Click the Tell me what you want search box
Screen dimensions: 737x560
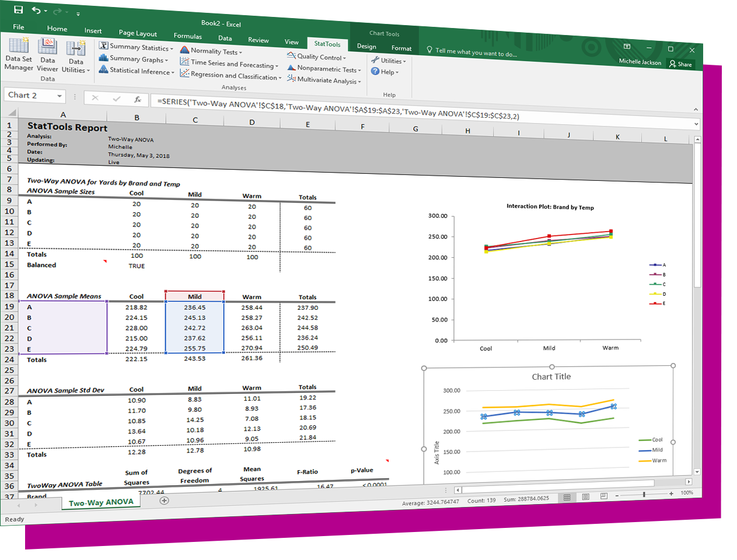pos(471,51)
